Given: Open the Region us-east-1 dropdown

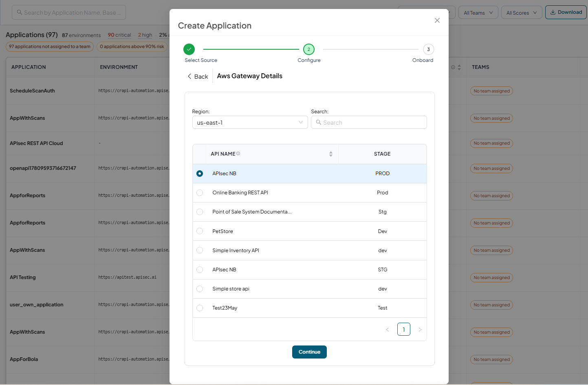Looking at the screenshot, I should 250,122.
